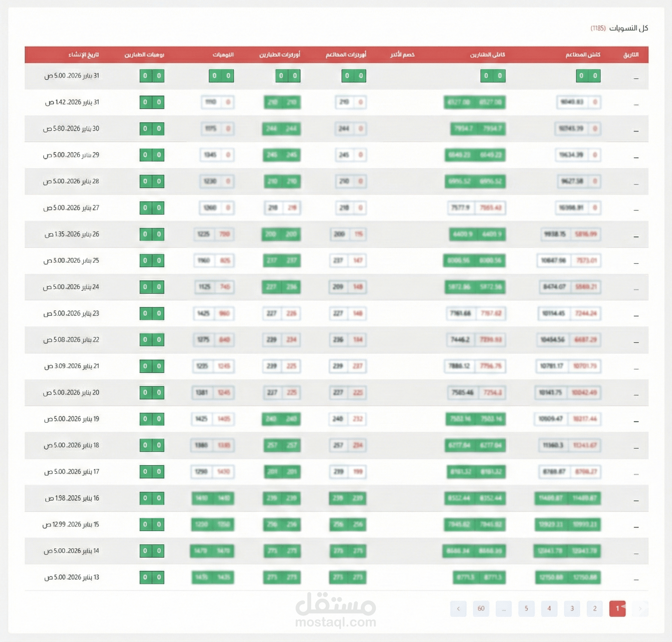
Task: Click the اليوميات column header
Action: click(x=223, y=55)
